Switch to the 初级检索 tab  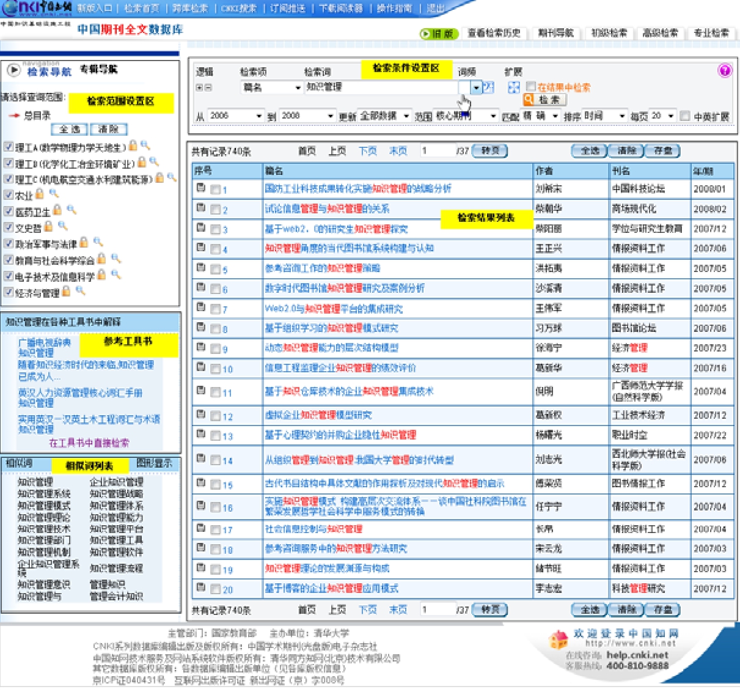tap(609, 33)
